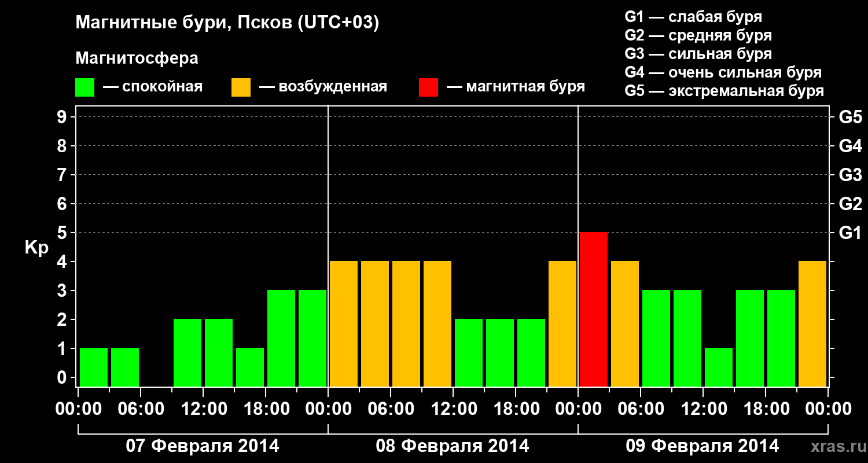The image size is (868, 463).
Task: Select the 07 February 15:00–18:00 green bar
Action: point(250,367)
